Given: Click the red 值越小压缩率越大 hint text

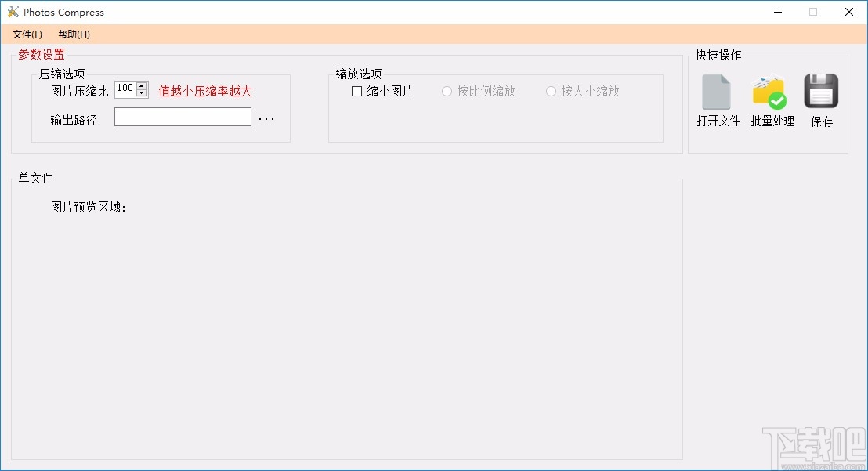Looking at the screenshot, I should [205, 91].
